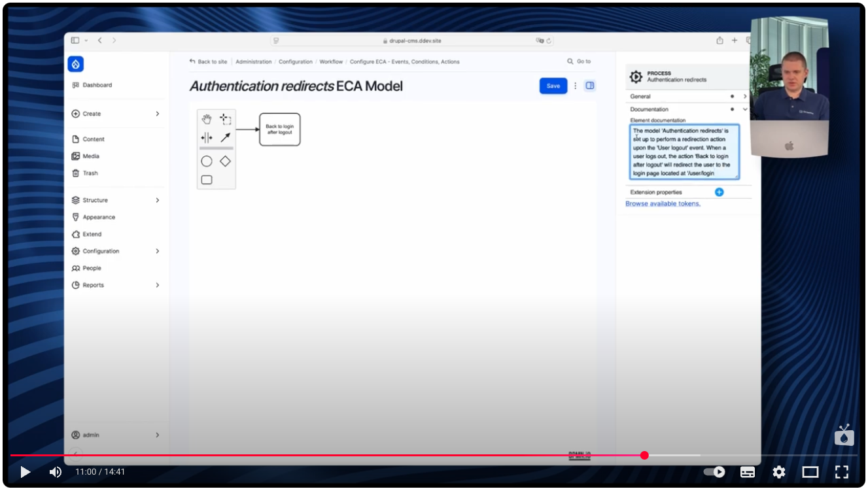Open the Browse available tokens link
The image size is (868, 489).
pyautogui.click(x=662, y=204)
